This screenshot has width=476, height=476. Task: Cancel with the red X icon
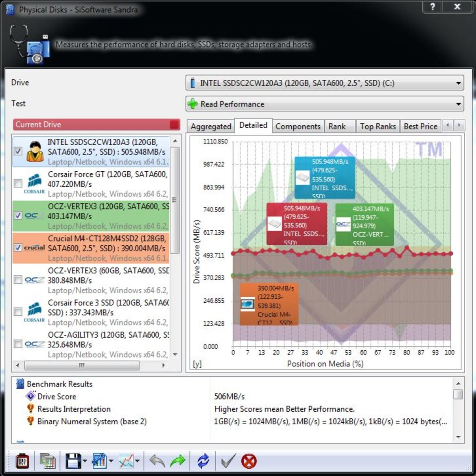[x=249, y=461]
